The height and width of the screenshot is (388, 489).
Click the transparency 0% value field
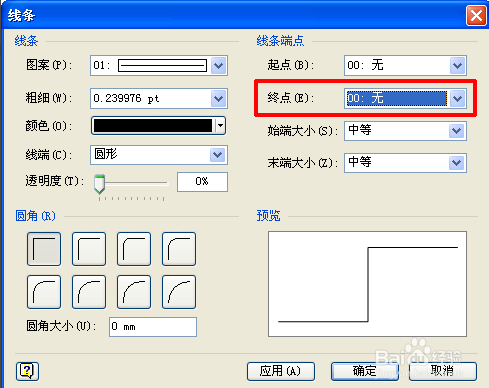(202, 182)
